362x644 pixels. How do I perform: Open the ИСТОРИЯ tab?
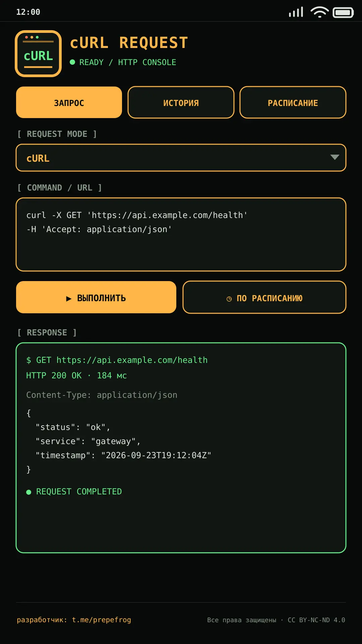tap(181, 102)
